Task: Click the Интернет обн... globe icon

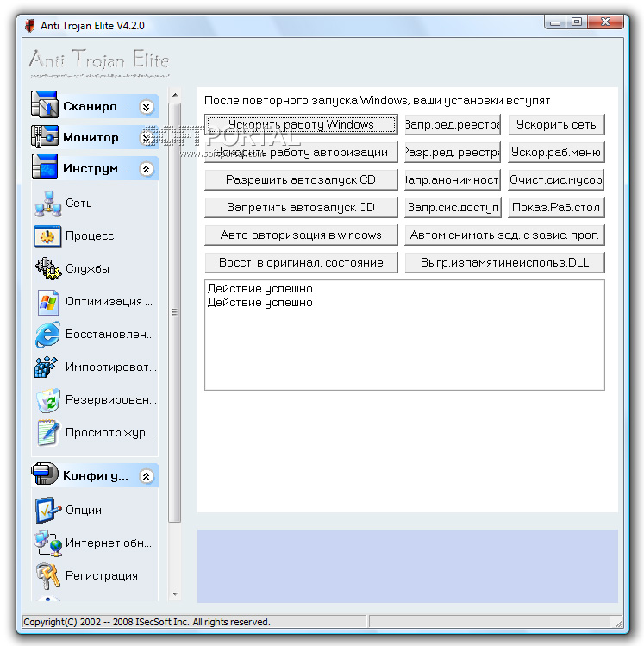Action: tap(48, 543)
